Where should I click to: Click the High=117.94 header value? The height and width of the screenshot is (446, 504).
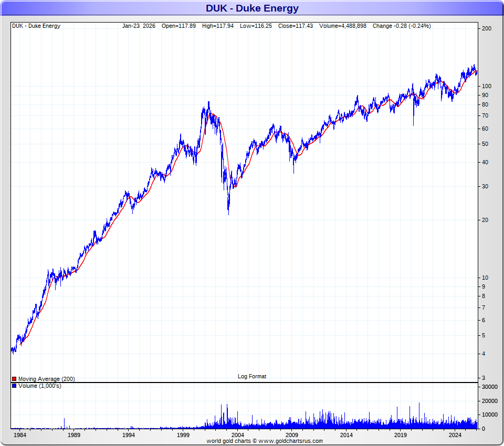click(218, 26)
